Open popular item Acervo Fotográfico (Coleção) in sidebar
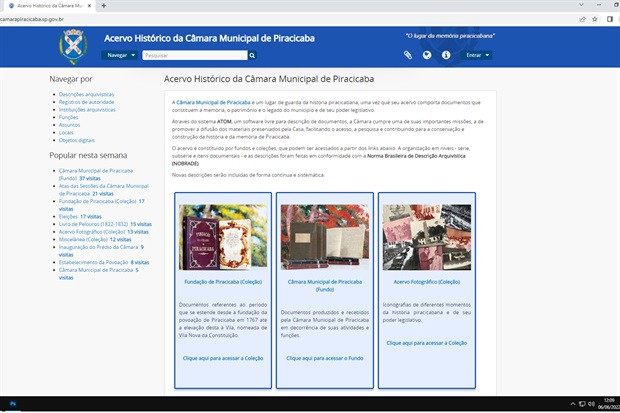The width and height of the screenshot is (620, 413). (92, 232)
